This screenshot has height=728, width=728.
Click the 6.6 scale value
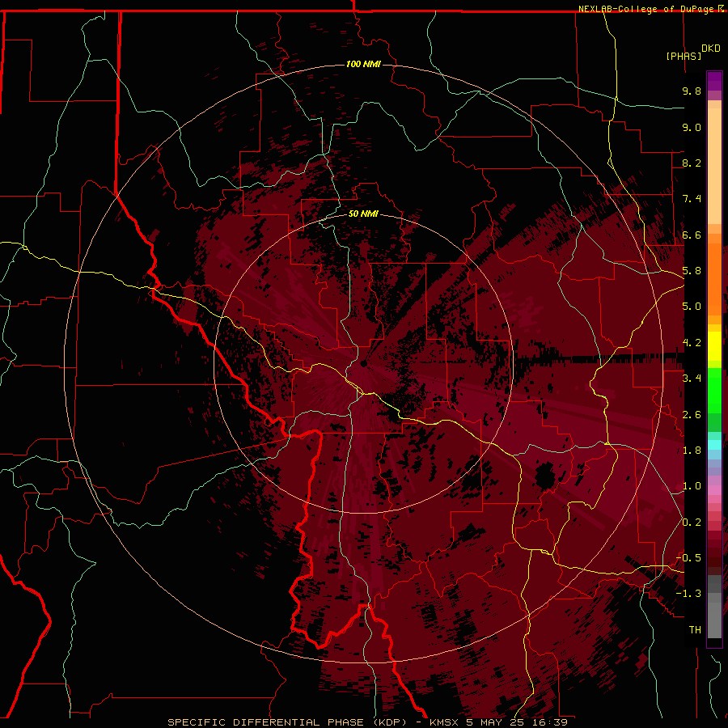pyautogui.click(x=692, y=235)
